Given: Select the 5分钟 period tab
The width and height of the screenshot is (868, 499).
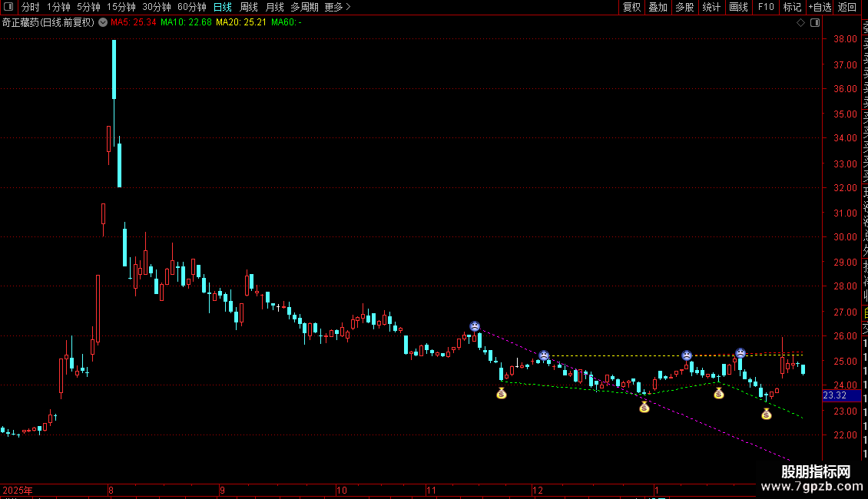Looking at the screenshot, I should pyautogui.click(x=88, y=7).
